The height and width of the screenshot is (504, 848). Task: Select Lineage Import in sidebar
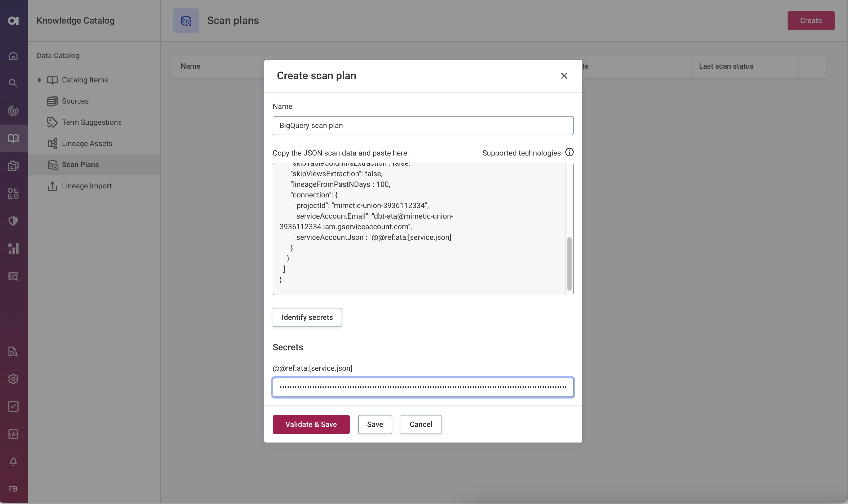(x=87, y=186)
